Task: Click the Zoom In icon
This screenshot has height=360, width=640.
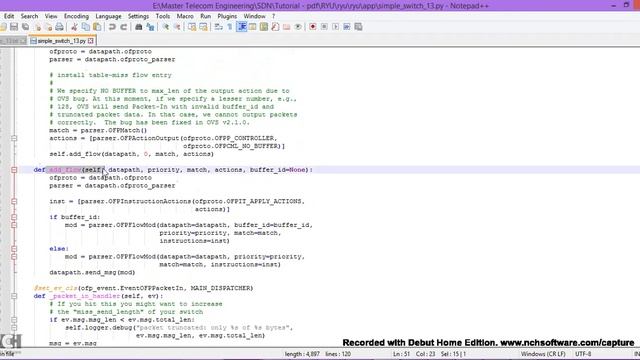Action: click(x=165, y=27)
